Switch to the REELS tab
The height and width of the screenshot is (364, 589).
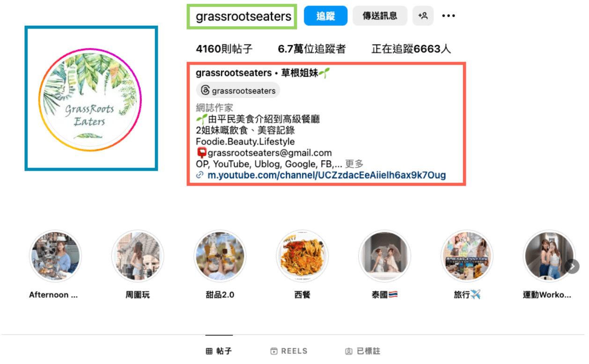[x=289, y=351]
